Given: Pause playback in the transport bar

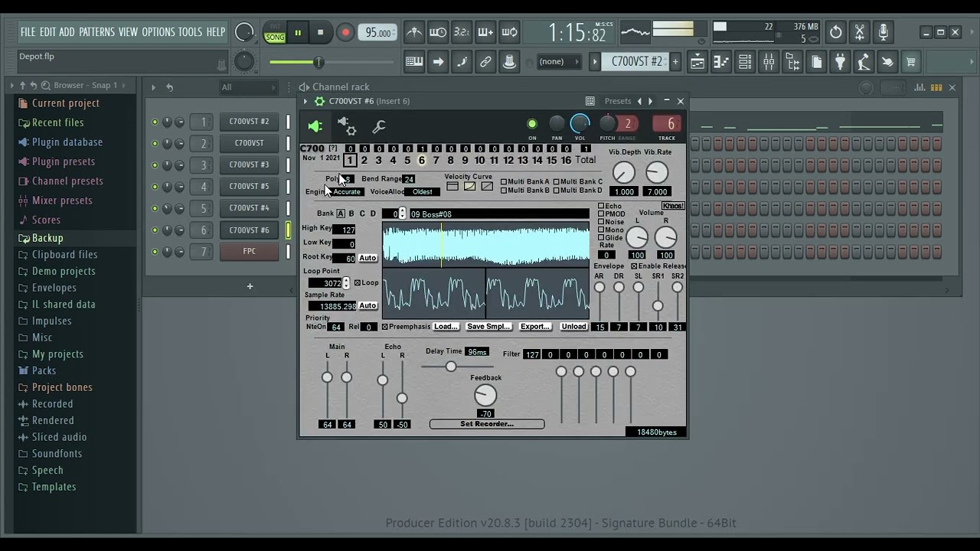Looking at the screenshot, I should [x=298, y=32].
